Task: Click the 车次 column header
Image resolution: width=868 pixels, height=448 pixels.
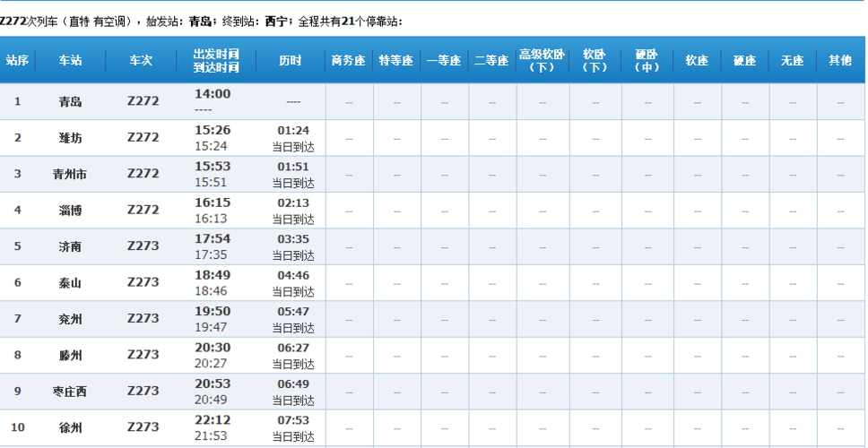Action: click(142, 61)
